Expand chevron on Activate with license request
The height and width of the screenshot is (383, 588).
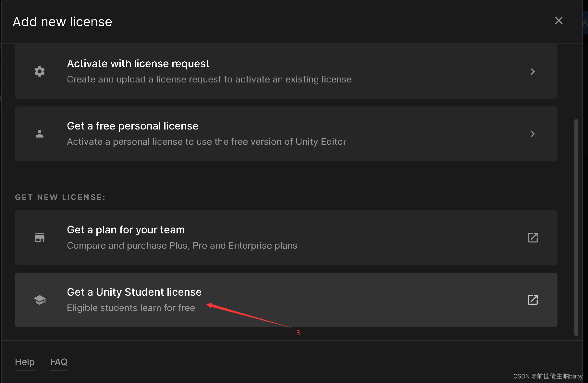[533, 71]
